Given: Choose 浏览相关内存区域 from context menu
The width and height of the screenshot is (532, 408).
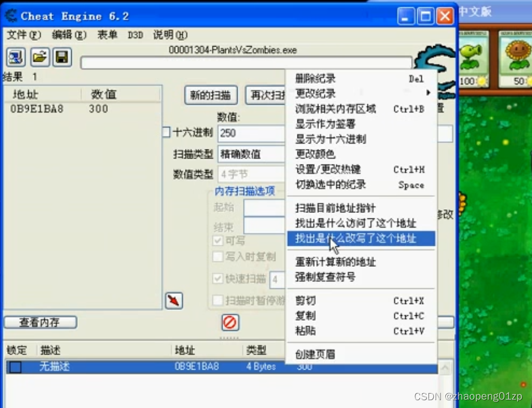Looking at the screenshot, I should (x=361, y=109).
